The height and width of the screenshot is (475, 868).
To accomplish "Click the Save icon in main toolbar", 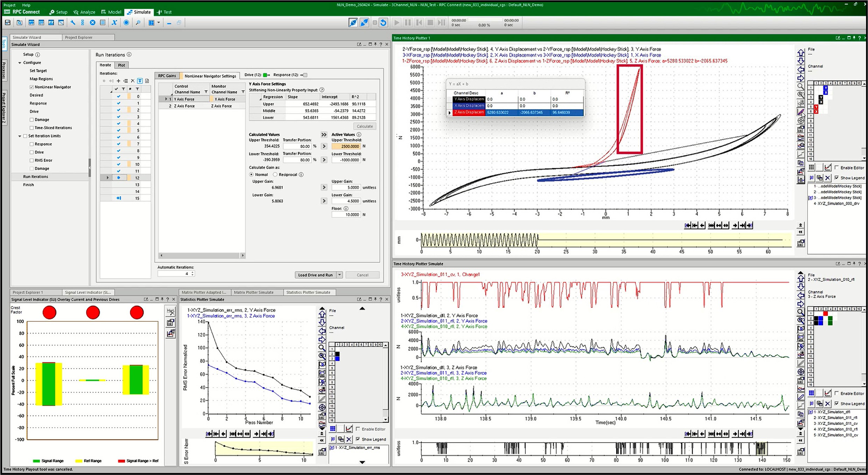I will 8,23.
